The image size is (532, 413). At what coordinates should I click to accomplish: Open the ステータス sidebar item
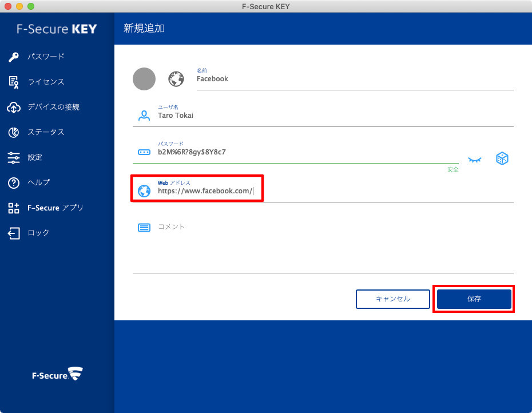(x=46, y=132)
